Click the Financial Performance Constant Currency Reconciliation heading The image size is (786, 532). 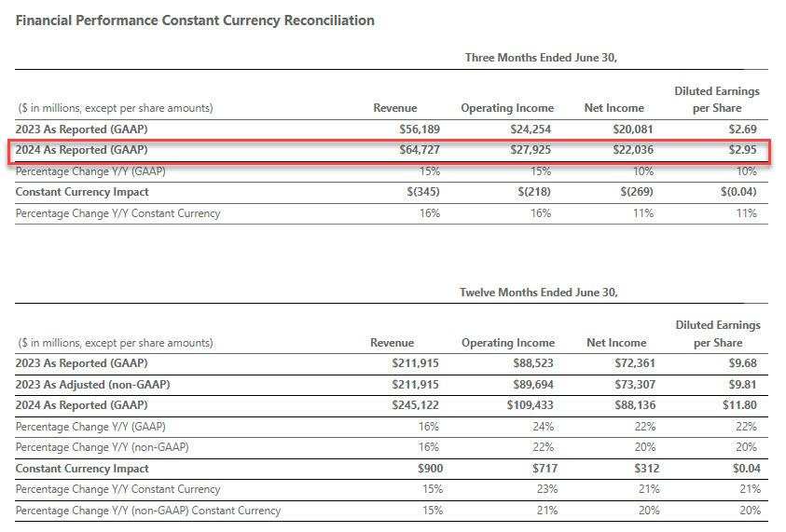click(195, 20)
